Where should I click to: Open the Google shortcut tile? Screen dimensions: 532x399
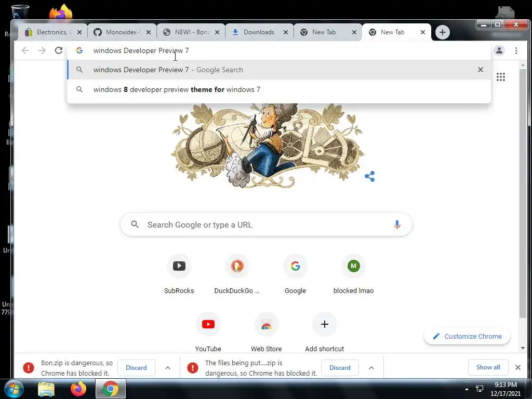click(x=295, y=274)
